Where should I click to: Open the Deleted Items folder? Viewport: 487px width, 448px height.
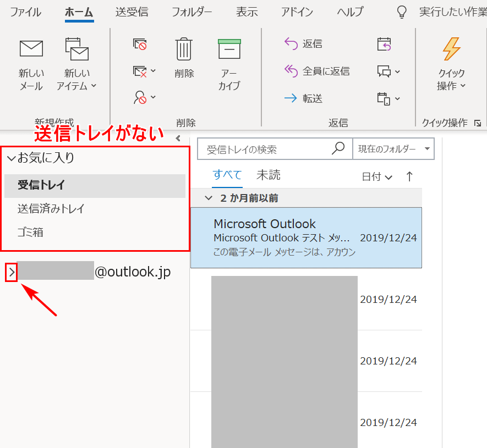30,233
